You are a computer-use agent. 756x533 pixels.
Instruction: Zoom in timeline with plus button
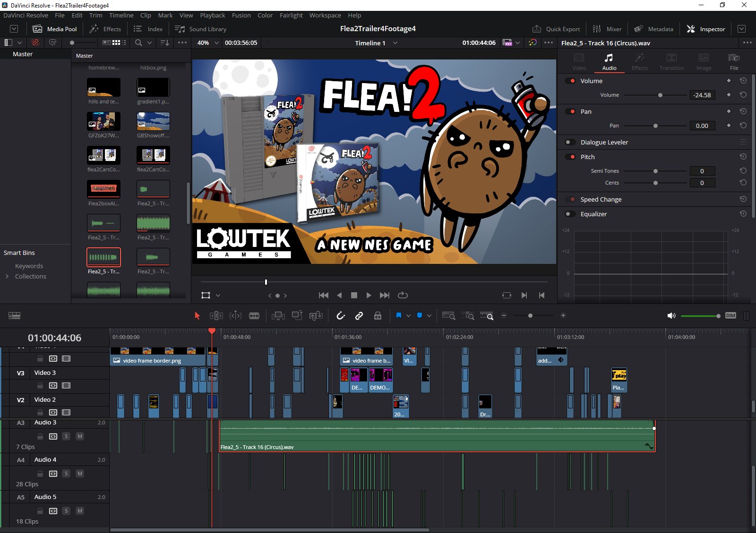coord(563,315)
